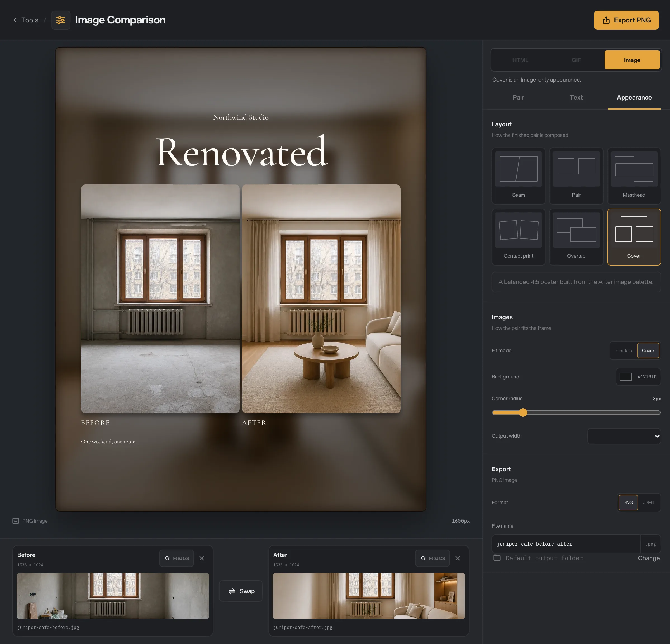Click the #17181B hex value
Viewport: 670px width, 644px height.
(x=647, y=377)
